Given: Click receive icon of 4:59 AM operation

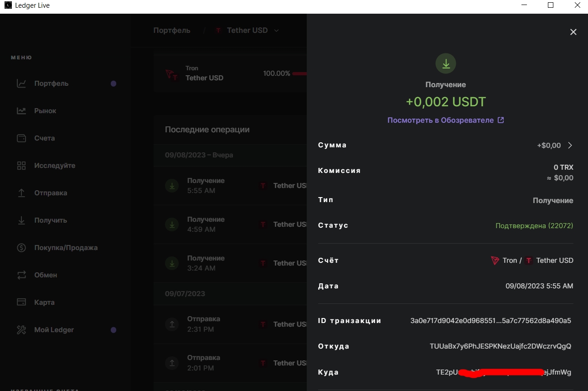Looking at the screenshot, I should [172, 224].
